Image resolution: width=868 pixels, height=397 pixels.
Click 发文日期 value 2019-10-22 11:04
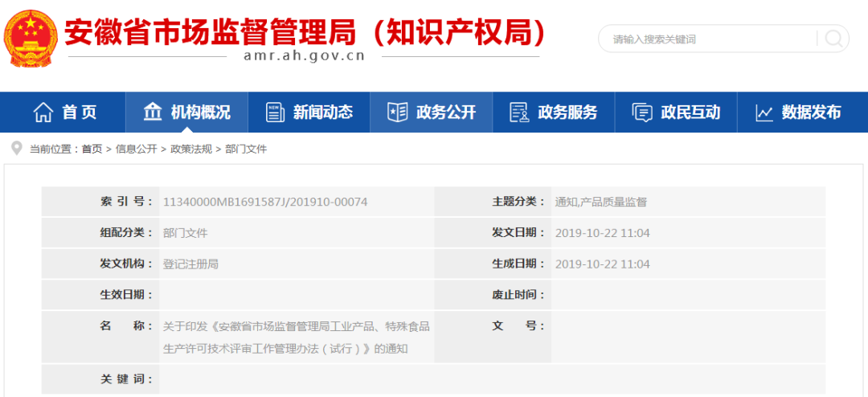[x=602, y=233]
